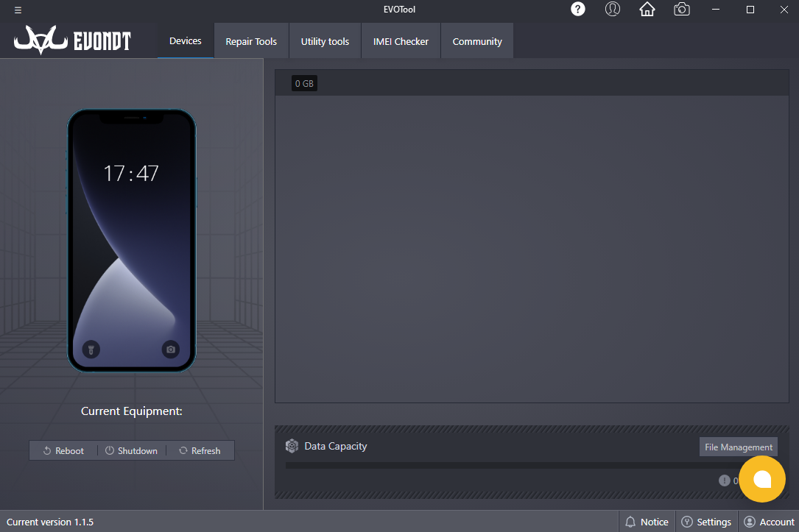The image size is (799, 532).
Task: Open the user profile icon
Action: click(612, 10)
